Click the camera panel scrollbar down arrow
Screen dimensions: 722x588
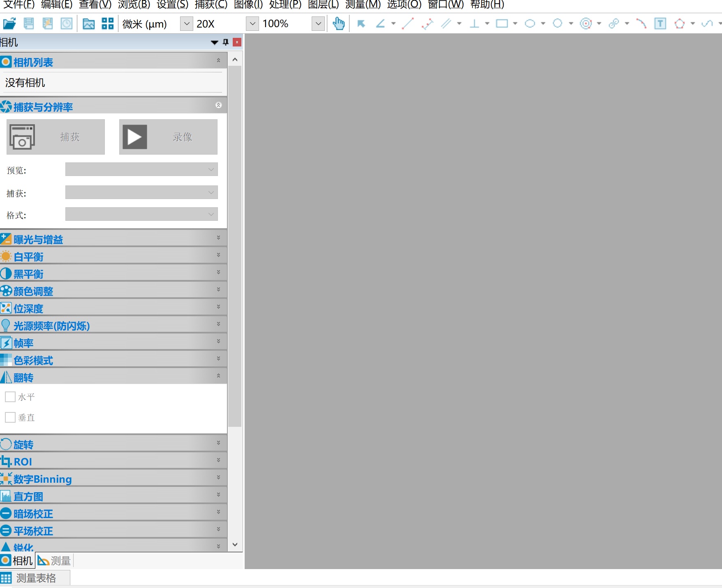(235, 544)
